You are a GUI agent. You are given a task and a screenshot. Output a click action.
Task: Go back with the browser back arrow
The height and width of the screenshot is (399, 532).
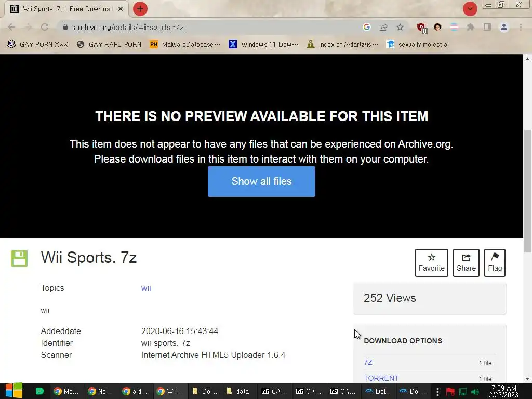[x=11, y=27]
